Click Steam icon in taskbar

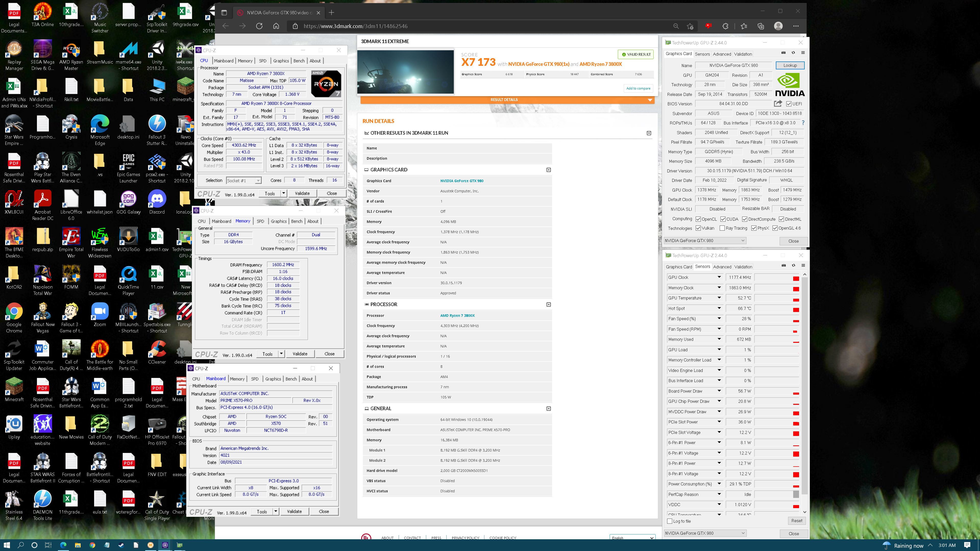(x=121, y=545)
